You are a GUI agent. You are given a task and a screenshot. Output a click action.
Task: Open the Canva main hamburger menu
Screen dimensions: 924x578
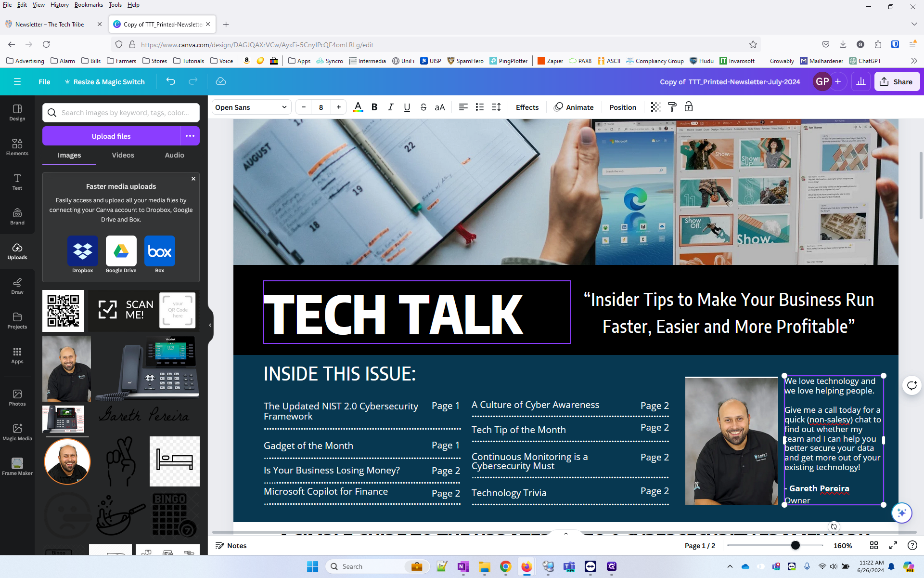coord(17,81)
